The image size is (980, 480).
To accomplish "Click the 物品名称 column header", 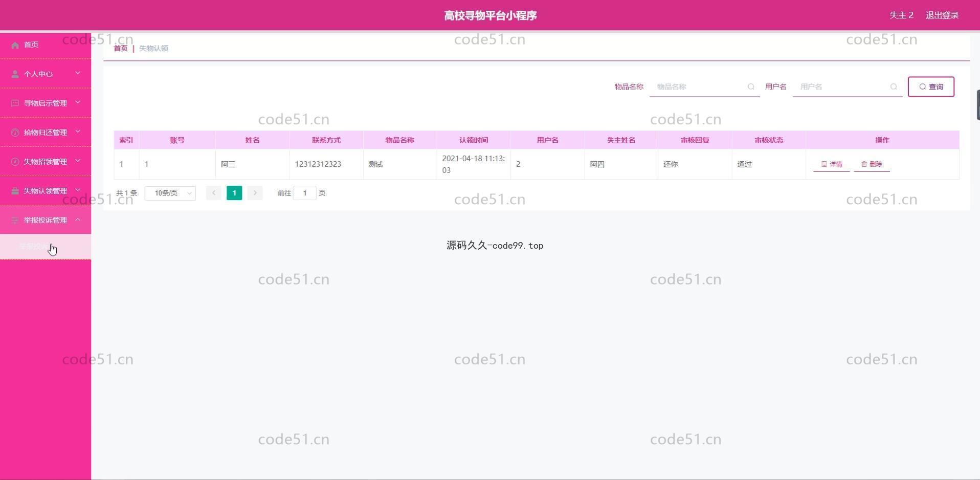I will (400, 140).
